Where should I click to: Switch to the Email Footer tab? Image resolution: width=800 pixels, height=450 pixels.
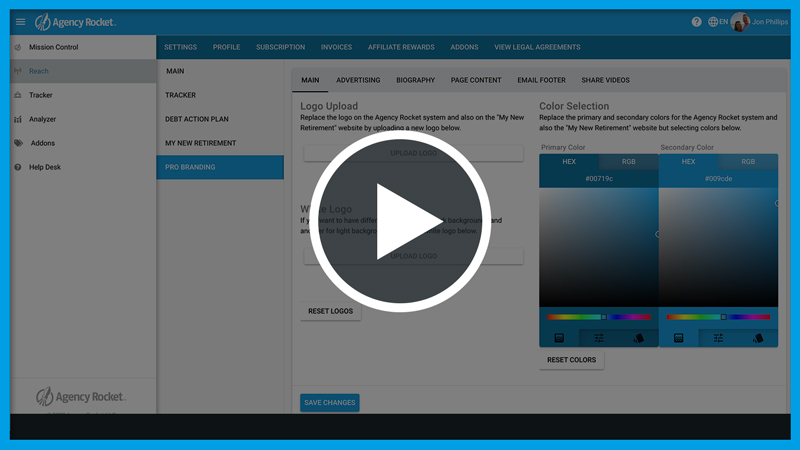[541, 80]
